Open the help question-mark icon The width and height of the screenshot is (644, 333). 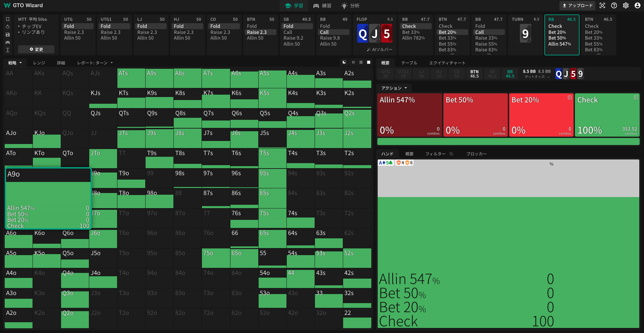[x=614, y=5]
